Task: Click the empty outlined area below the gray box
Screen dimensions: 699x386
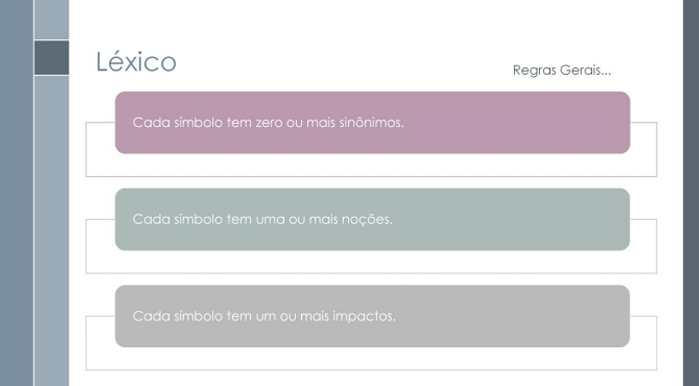Action: click(x=371, y=358)
